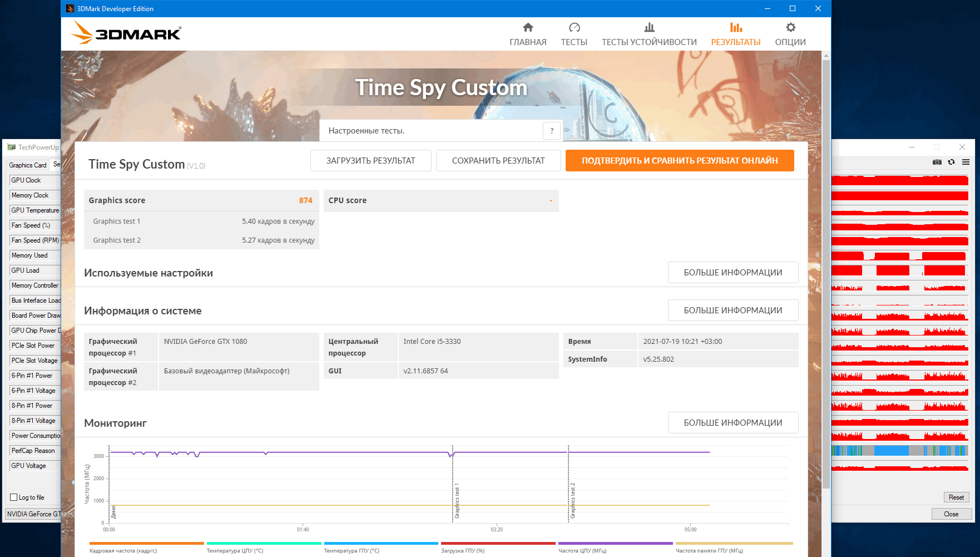Open the ГЛАВНАЯ home page
The width and height of the screenshot is (980, 557).
pos(528,34)
